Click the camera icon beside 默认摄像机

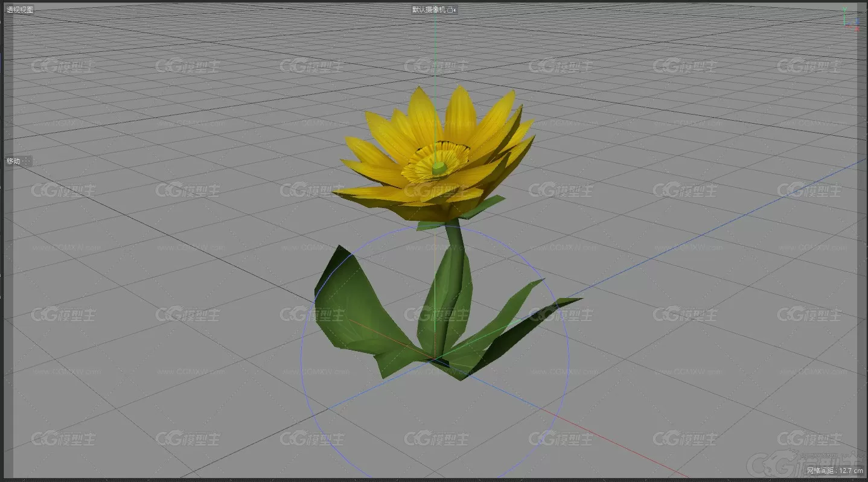[x=452, y=10]
